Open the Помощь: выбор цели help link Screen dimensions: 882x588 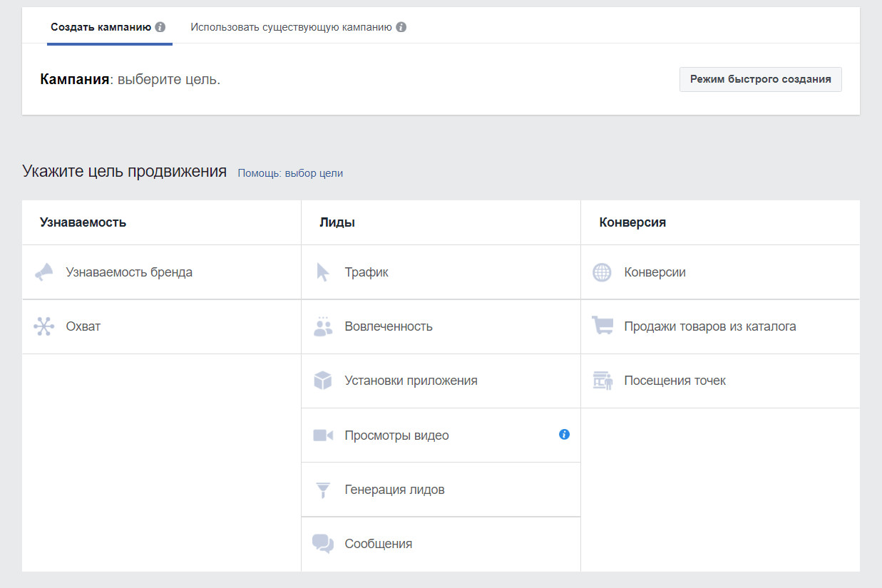pyautogui.click(x=290, y=173)
